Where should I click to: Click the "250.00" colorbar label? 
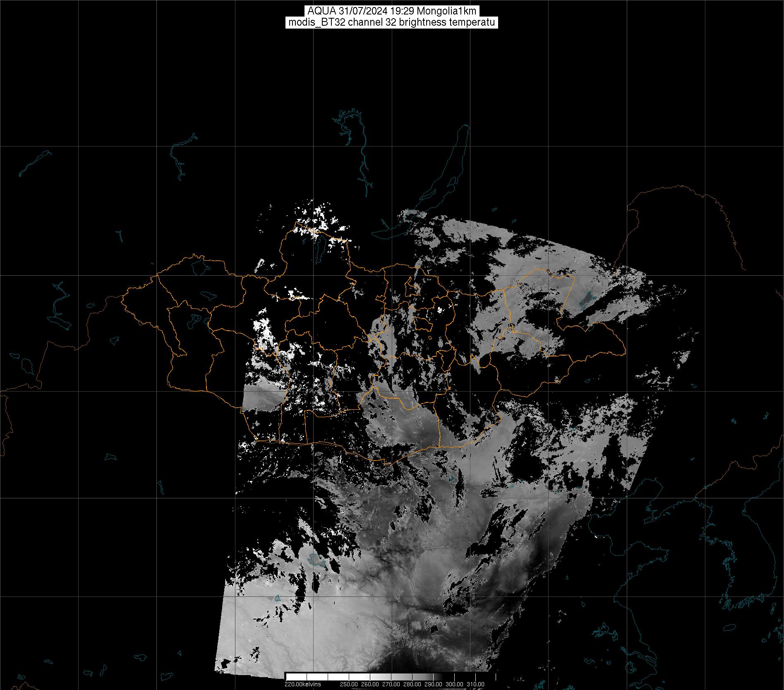(350, 684)
